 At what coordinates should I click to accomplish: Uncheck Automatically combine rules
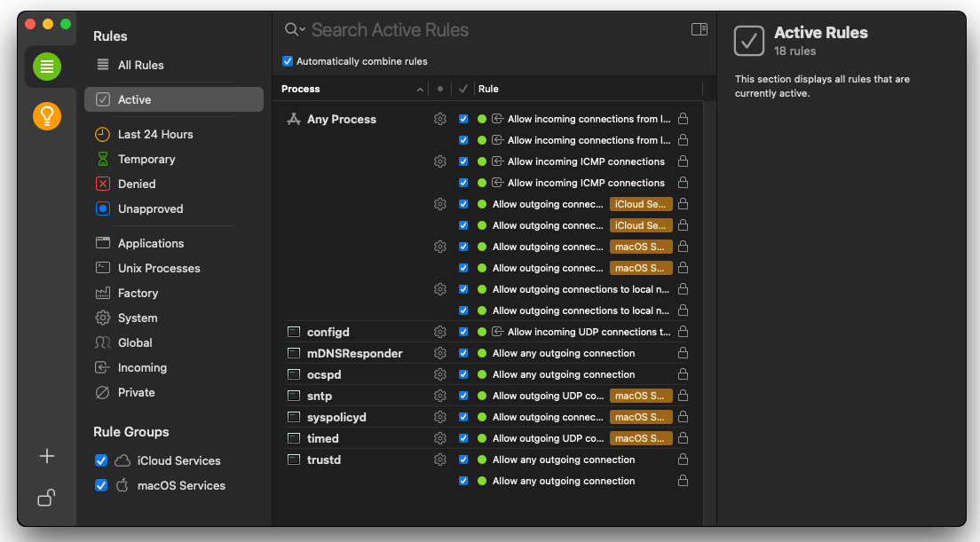click(288, 61)
